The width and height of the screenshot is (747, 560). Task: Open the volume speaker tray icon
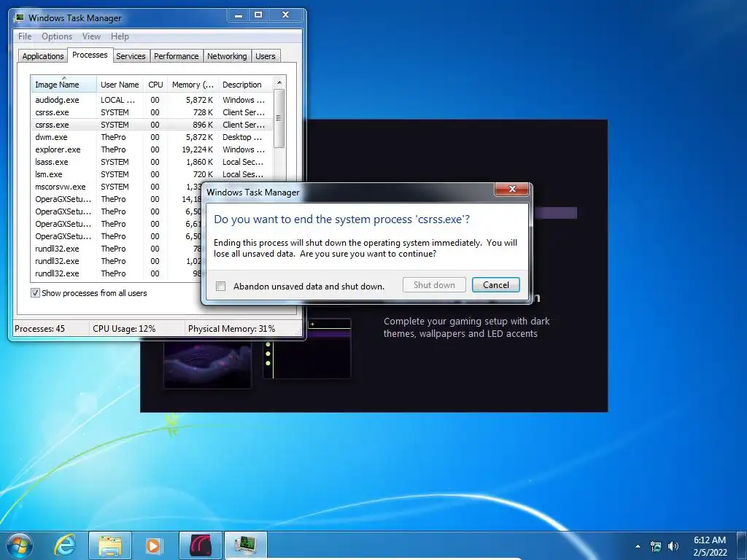(673, 546)
